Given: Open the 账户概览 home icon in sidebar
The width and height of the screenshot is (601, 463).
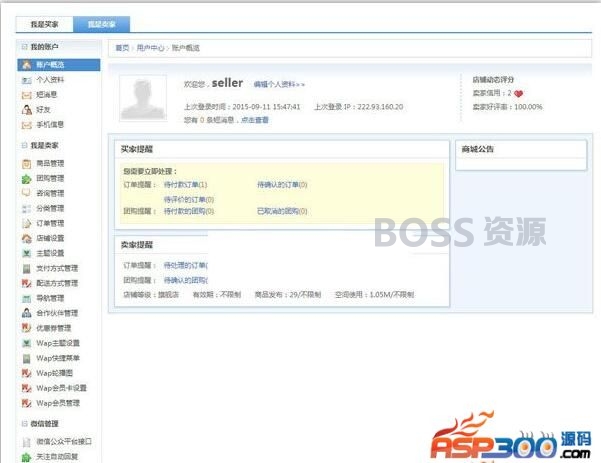Looking at the screenshot, I should pyautogui.click(x=26, y=65).
